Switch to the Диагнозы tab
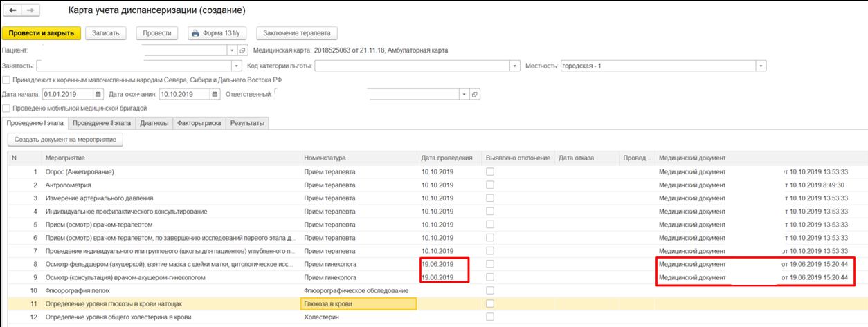Image resolution: width=868 pixels, height=327 pixels. [x=154, y=123]
